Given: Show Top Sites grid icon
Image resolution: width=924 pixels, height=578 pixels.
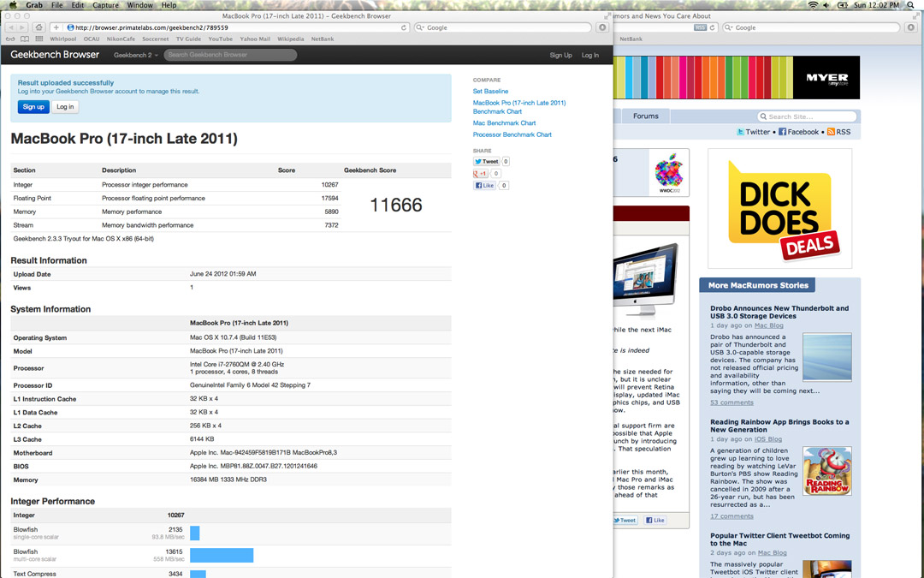Looking at the screenshot, I should tap(38, 39).
